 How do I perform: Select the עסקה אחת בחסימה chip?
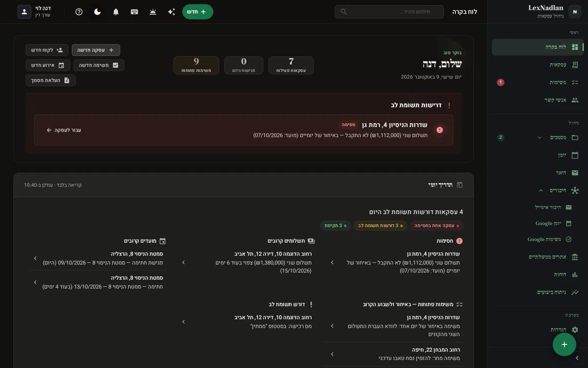tap(436, 226)
